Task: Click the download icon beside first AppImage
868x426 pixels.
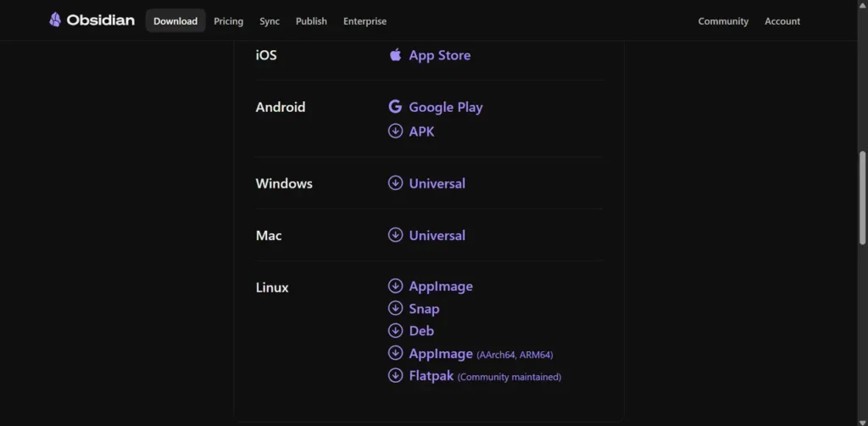Action: 395,286
